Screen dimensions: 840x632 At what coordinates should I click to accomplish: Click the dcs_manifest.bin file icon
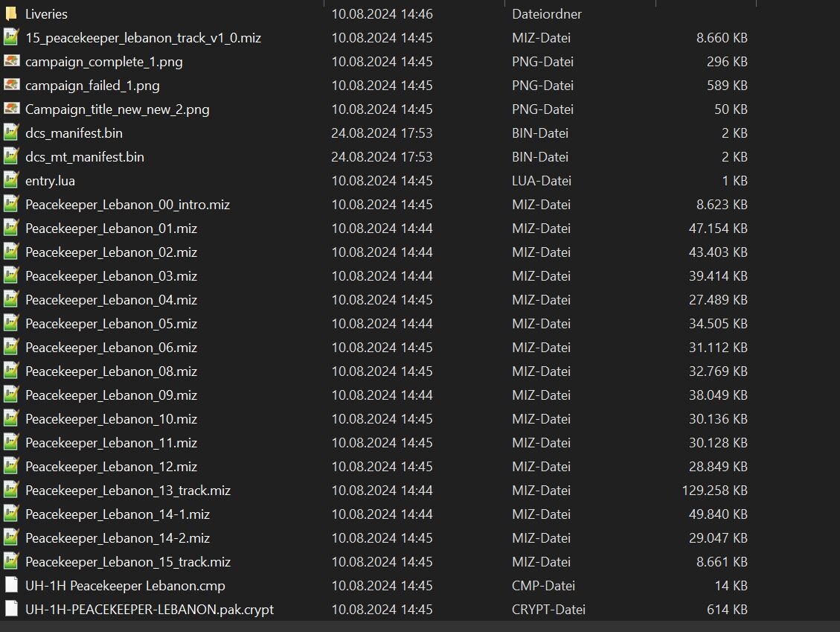coord(11,133)
